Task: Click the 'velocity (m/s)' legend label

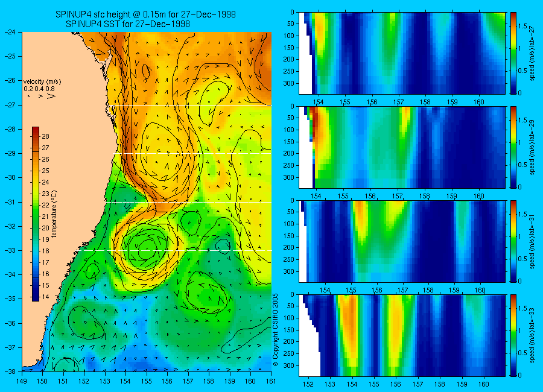Action: [x=42, y=82]
